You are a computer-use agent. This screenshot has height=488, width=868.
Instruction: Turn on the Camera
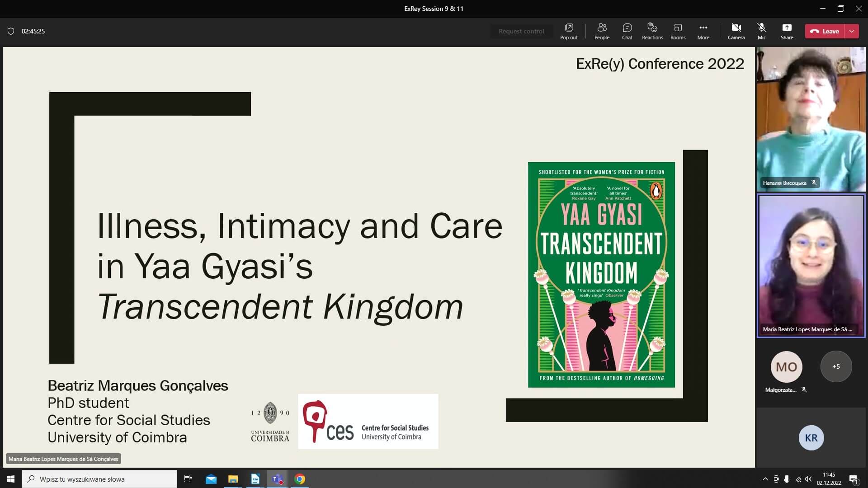point(736,31)
